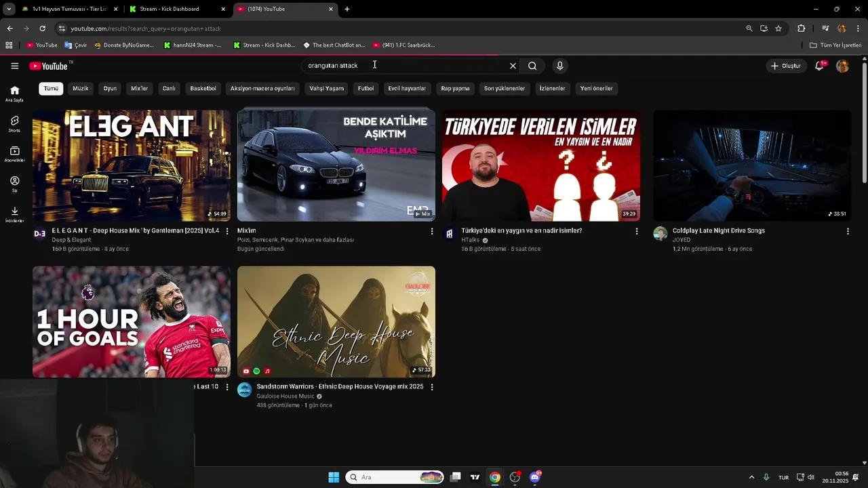This screenshot has height=488, width=868.
Task: Open the Çevir bookmark
Action: click(76, 45)
